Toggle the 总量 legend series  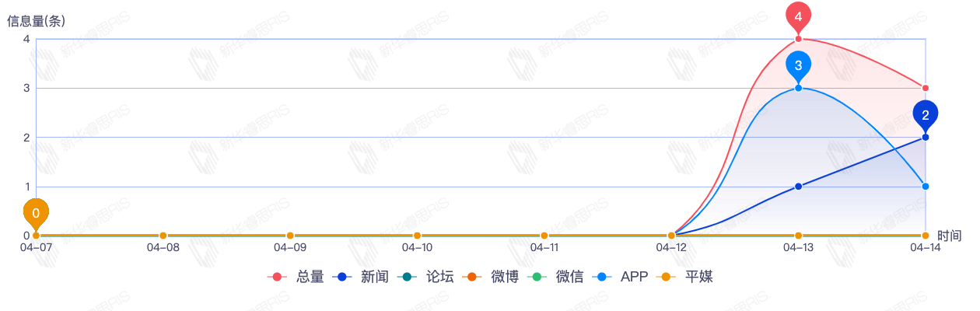tap(296, 276)
